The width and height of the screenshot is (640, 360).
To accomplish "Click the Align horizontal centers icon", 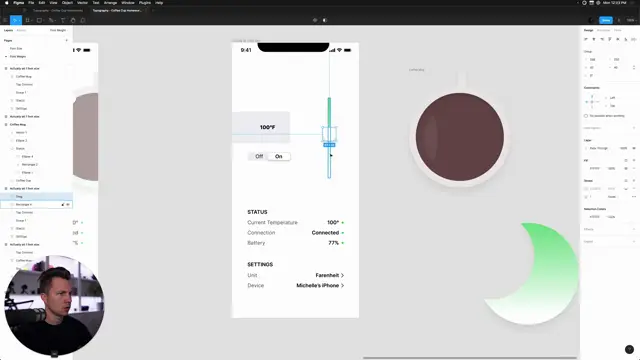I will coord(594,39).
